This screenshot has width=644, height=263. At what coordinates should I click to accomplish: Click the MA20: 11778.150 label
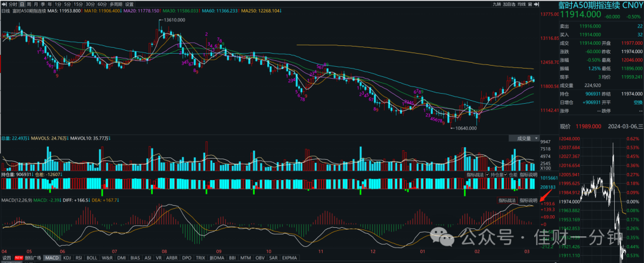click(141, 11)
